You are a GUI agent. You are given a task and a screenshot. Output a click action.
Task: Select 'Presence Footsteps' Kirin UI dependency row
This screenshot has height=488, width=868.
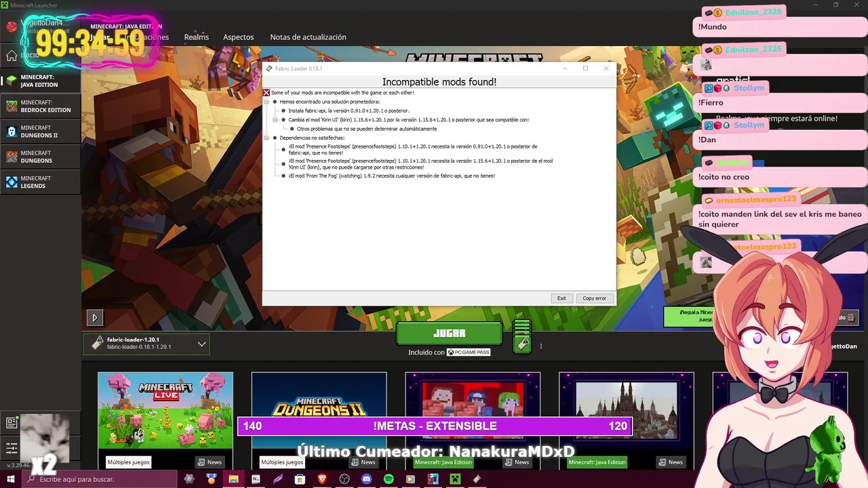[420, 164]
